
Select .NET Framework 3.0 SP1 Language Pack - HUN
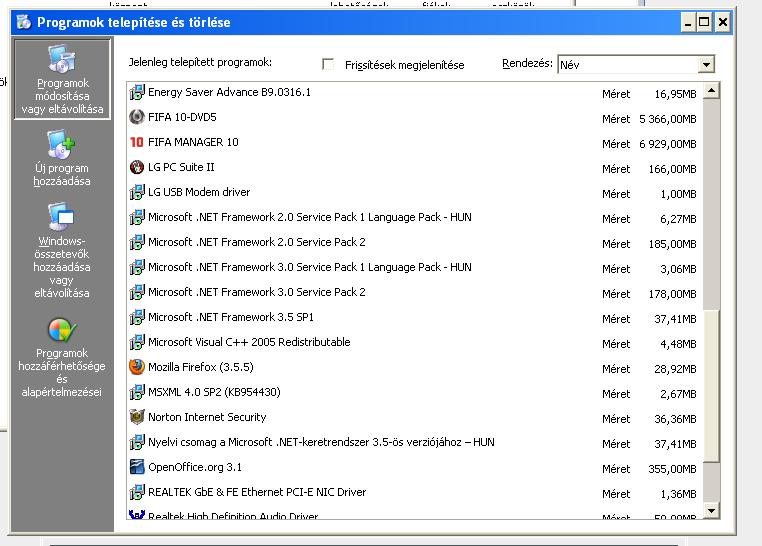pos(414,268)
